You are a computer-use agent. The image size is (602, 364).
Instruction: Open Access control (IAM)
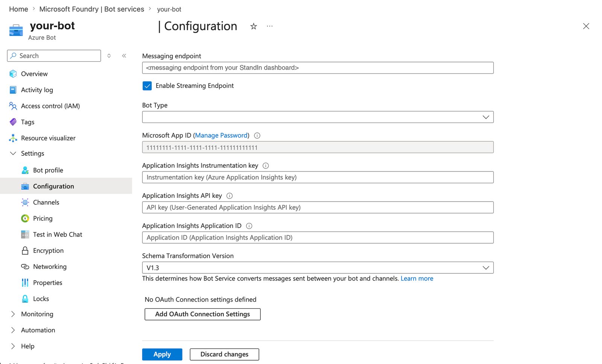pos(50,106)
